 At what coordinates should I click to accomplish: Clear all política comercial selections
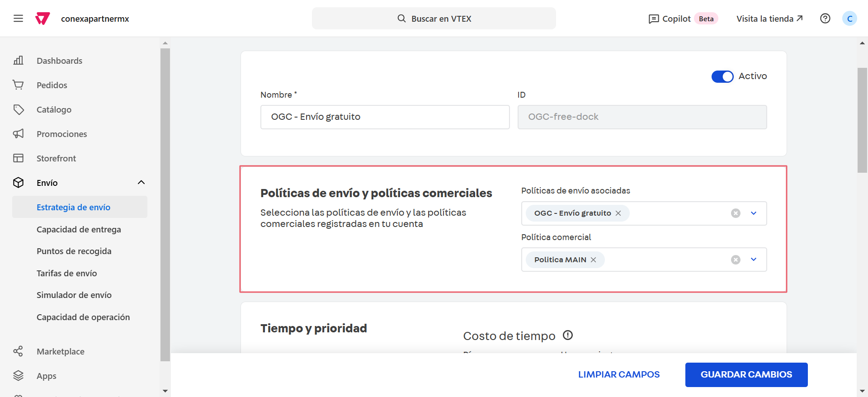736,260
